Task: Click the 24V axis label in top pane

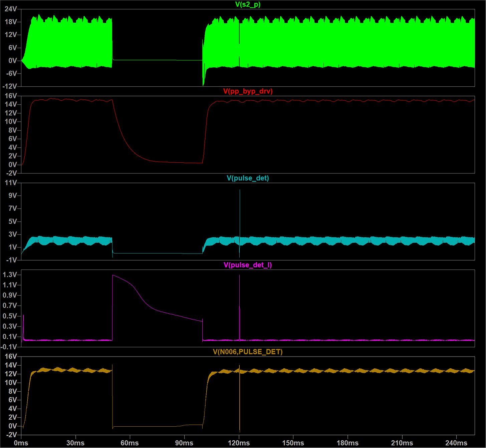Action: (x=11, y=9)
